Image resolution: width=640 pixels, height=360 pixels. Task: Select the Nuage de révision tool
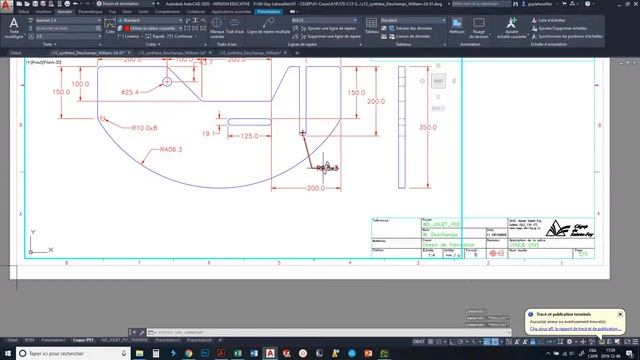[x=479, y=28]
